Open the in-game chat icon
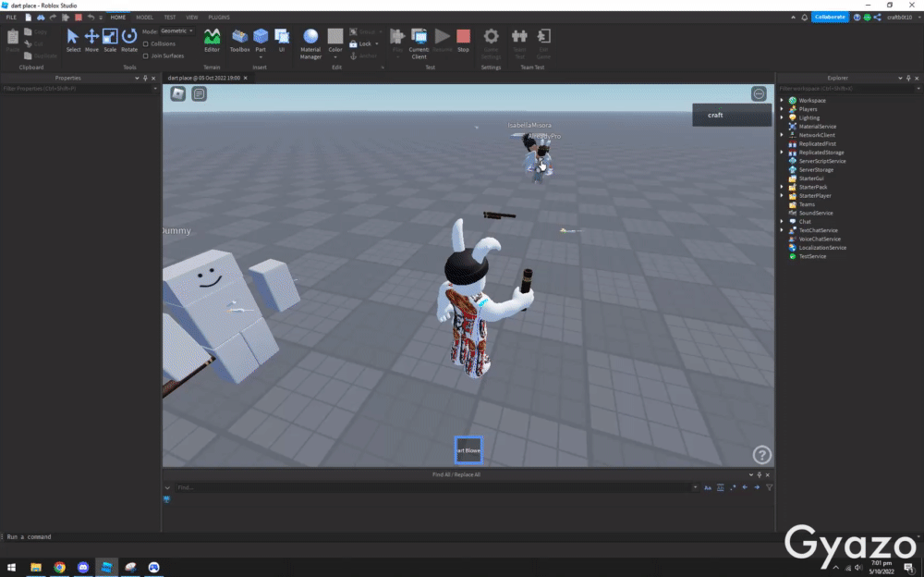924x577 pixels. (x=200, y=93)
